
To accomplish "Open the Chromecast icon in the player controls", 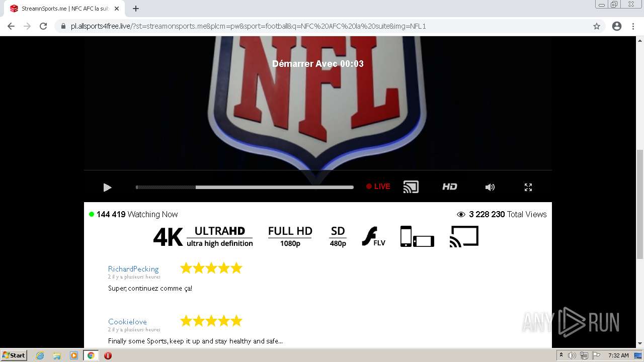I will pos(411,187).
